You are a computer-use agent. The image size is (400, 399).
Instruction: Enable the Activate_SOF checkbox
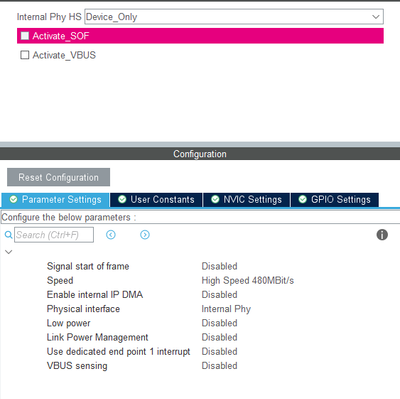tap(25, 36)
